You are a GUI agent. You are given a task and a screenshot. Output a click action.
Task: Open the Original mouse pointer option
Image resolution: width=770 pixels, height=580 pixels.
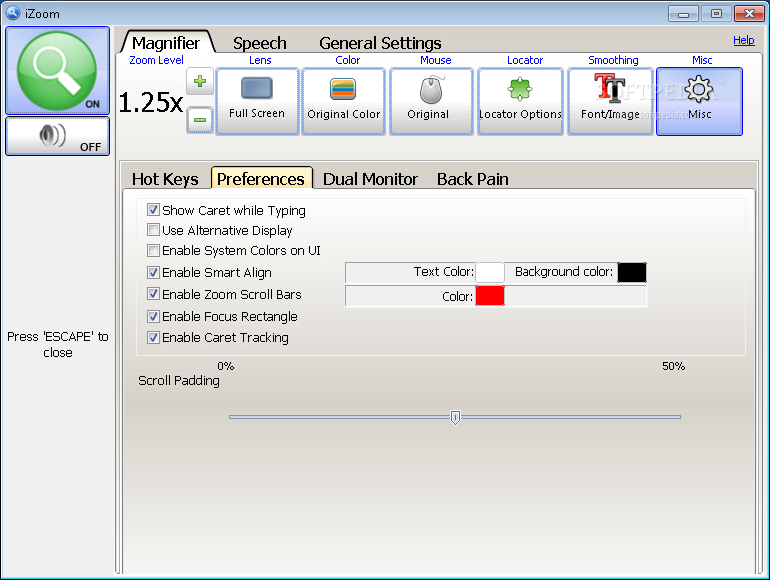pyautogui.click(x=431, y=101)
